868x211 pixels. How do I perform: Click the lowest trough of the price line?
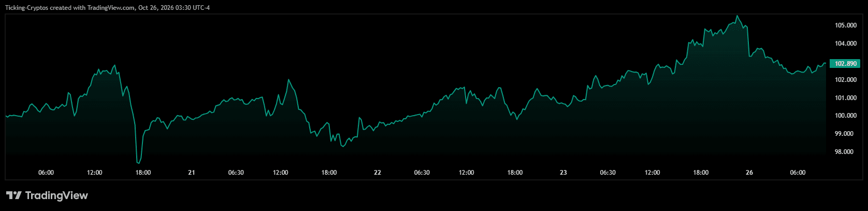[x=138, y=163]
